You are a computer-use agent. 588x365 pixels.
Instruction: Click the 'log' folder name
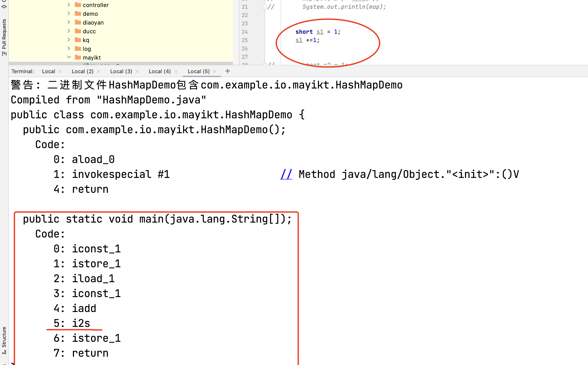tap(87, 49)
